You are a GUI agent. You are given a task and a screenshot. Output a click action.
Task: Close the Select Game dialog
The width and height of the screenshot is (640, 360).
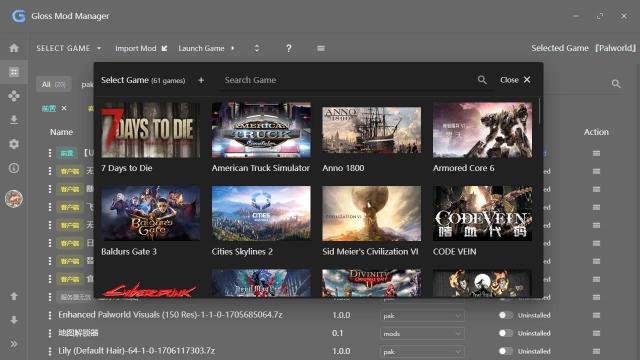(515, 80)
